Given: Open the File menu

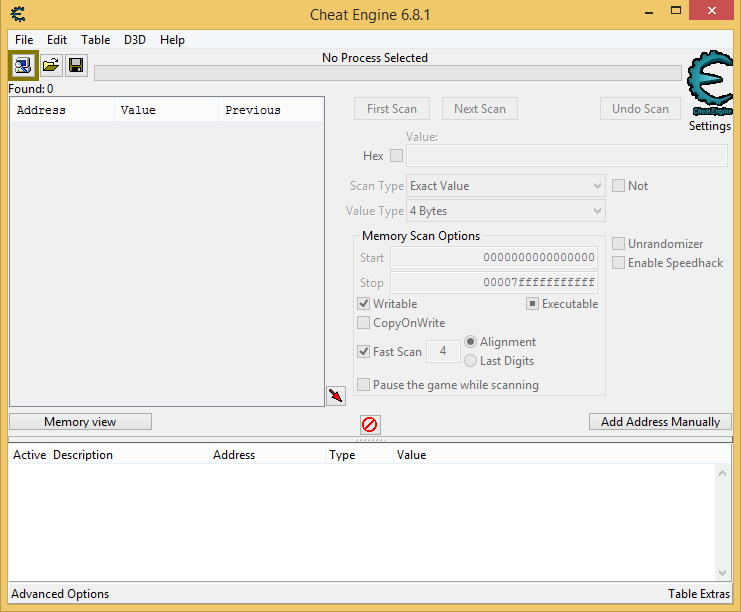Looking at the screenshot, I should (x=24, y=40).
